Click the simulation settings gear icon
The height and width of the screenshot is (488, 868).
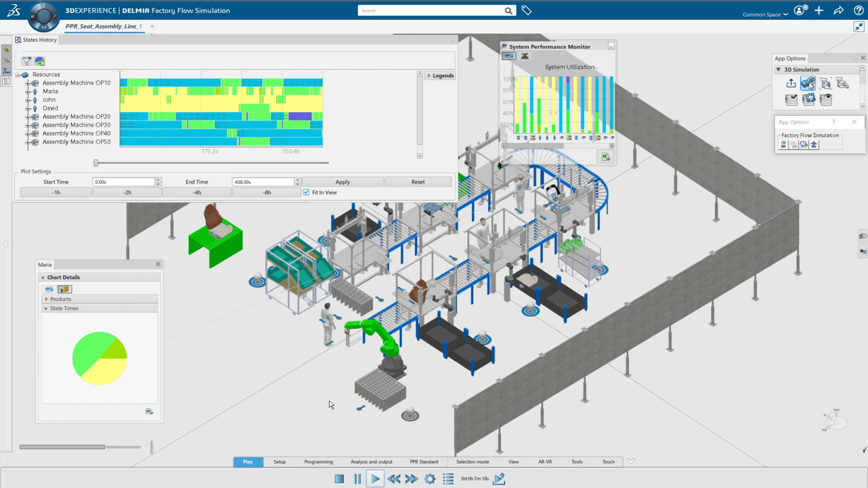tap(430, 479)
